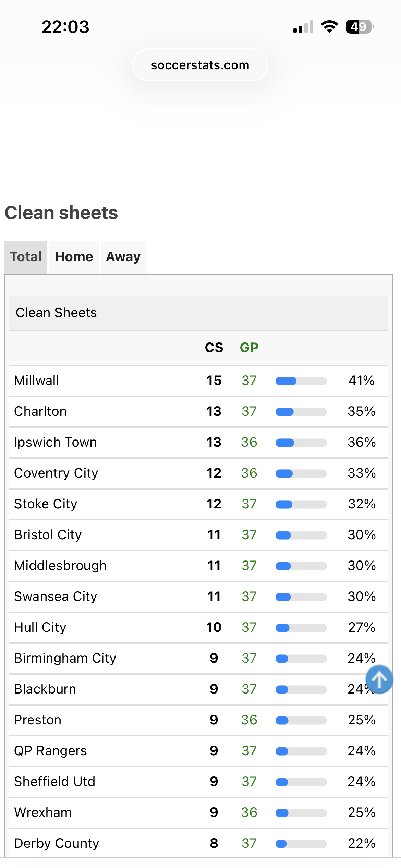Click the Clean Sheets table title bar
The width and height of the screenshot is (401, 868).
click(199, 313)
